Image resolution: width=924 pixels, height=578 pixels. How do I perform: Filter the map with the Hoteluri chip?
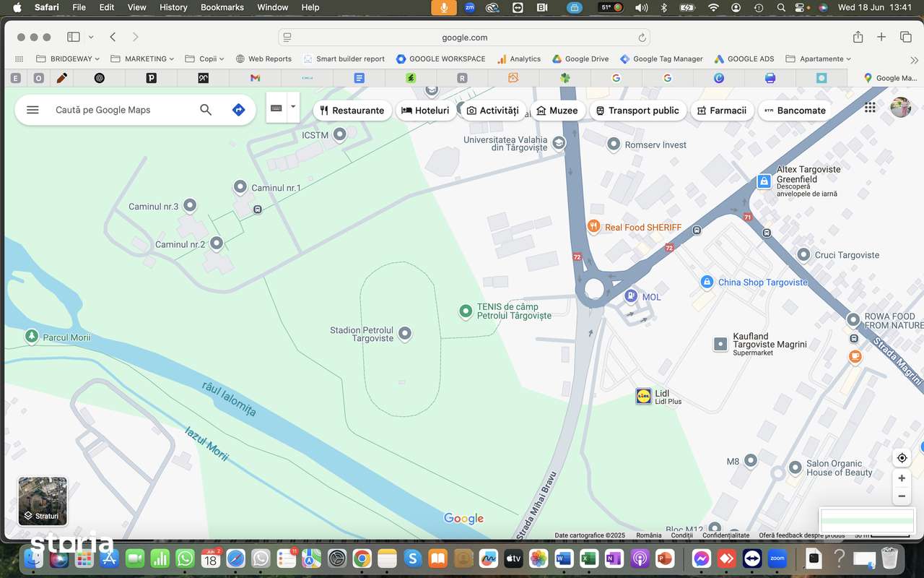click(426, 110)
